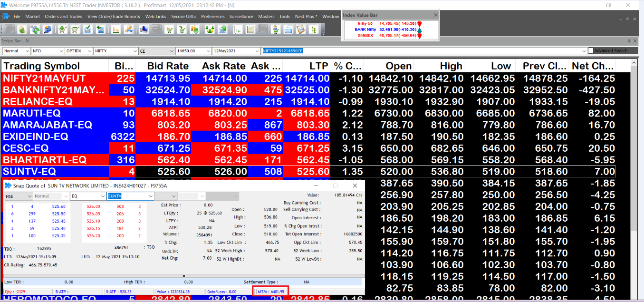Open the Market menu
This screenshot has height=302, width=644.
pyautogui.click(x=33, y=16)
